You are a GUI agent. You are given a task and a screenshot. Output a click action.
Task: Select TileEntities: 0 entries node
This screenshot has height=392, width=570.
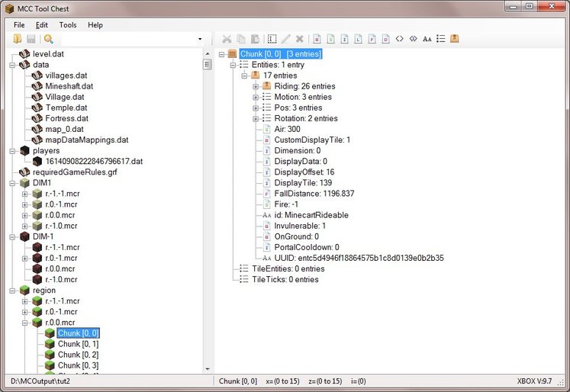288,269
